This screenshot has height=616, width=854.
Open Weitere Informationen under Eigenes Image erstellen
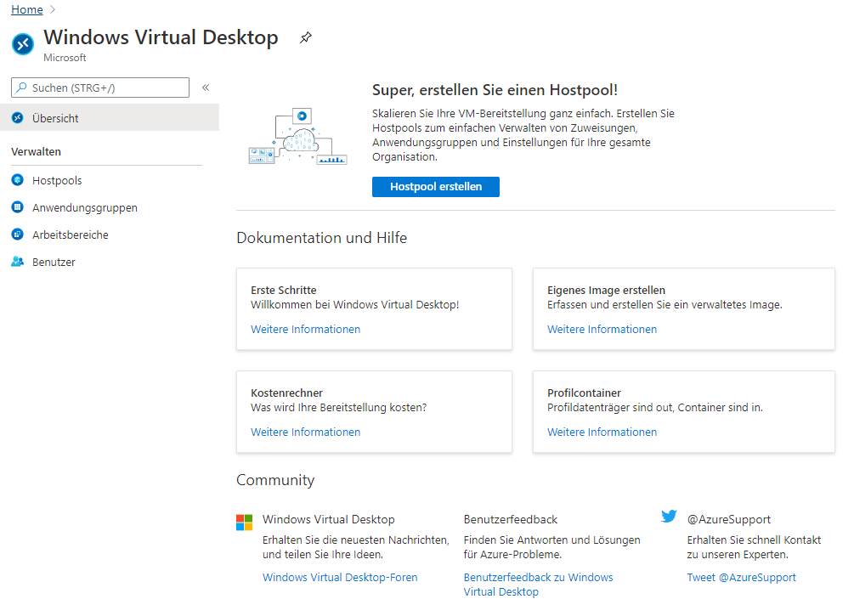[x=602, y=329]
